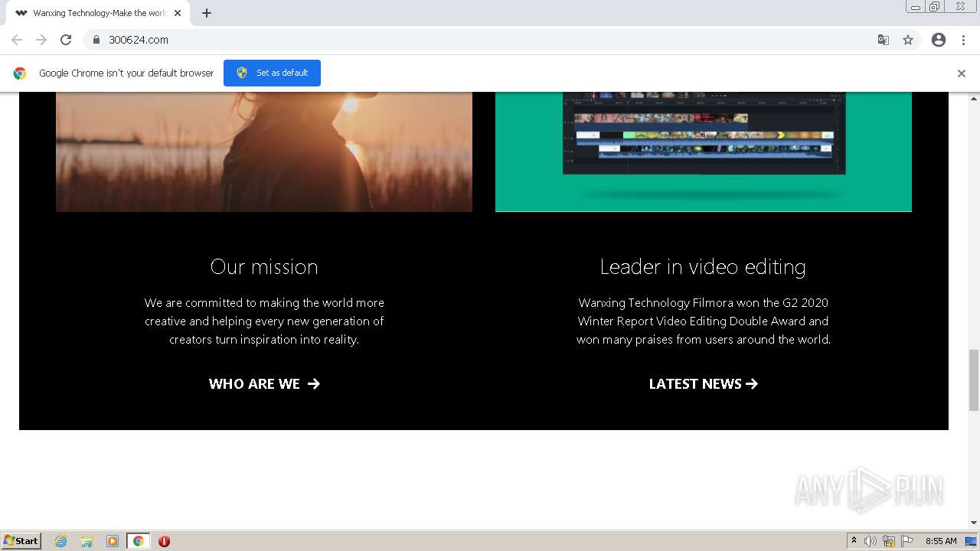Click the show desktop button
Image resolution: width=980 pixels, height=551 pixels.
[972, 541]
